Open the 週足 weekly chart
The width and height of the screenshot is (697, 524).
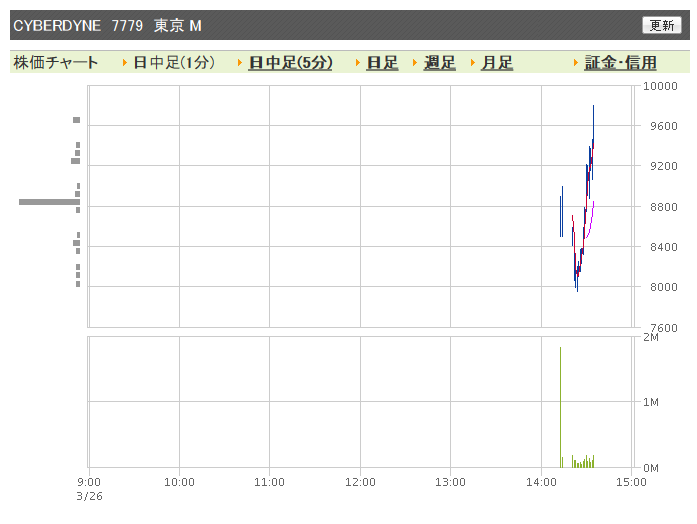click(440, 63)
